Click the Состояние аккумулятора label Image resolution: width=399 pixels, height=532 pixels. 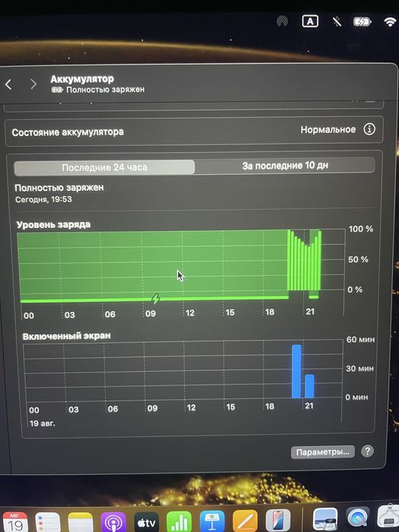coord(68,132)
